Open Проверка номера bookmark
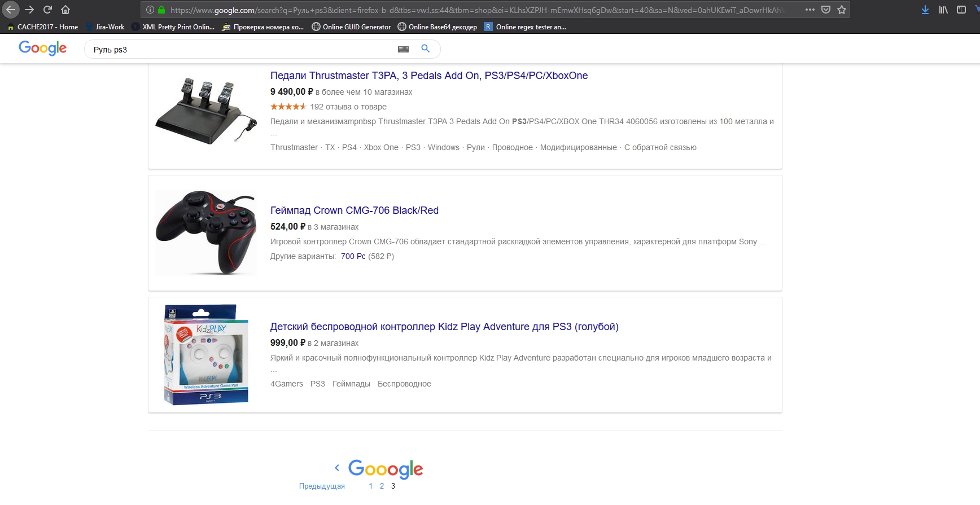 [263, 27]
